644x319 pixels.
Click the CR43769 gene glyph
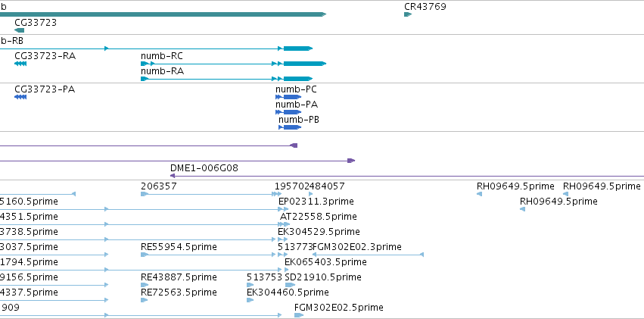[x=408, y=14]
